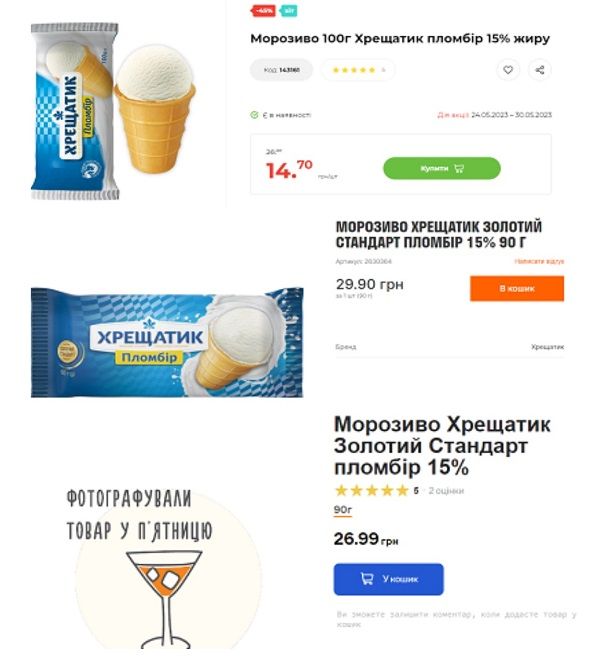Click the product code Код pill

(x=282, y=70)
